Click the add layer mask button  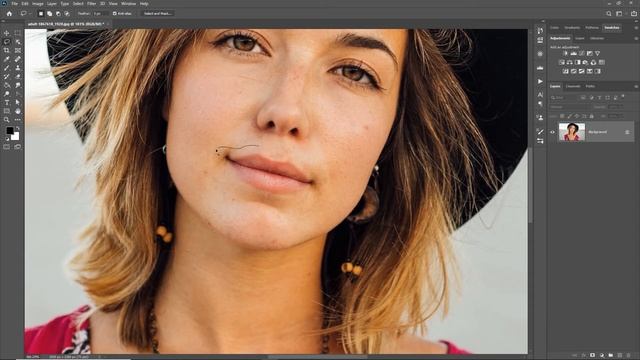click(x=593, y=356)
